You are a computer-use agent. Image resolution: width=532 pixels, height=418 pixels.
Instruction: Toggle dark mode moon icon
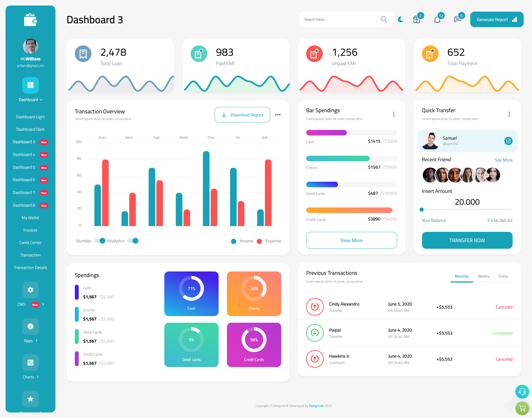click(x=401, y=19)
